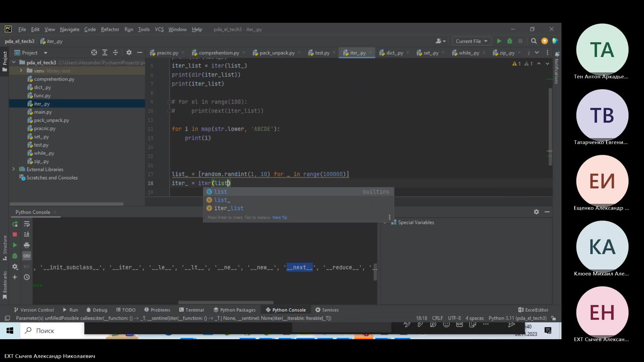644x362 pixels.
Task: Close the test.py editor tab
Action: point(334,53)
